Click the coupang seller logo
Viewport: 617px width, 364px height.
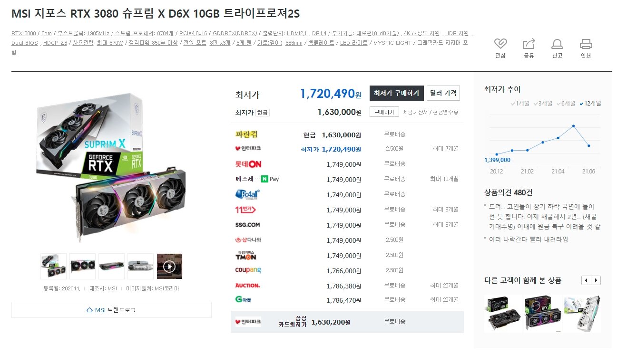point(248,270)
